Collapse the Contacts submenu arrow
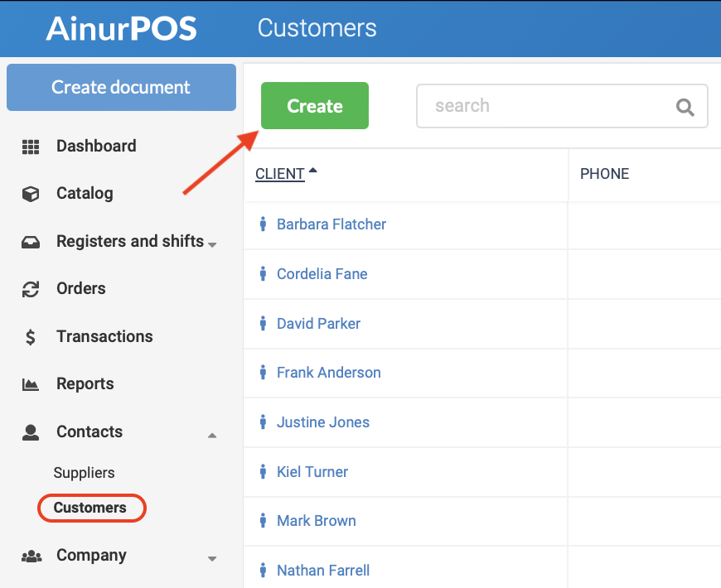Screen dimensions: 721x588 (x=212, y=435)
